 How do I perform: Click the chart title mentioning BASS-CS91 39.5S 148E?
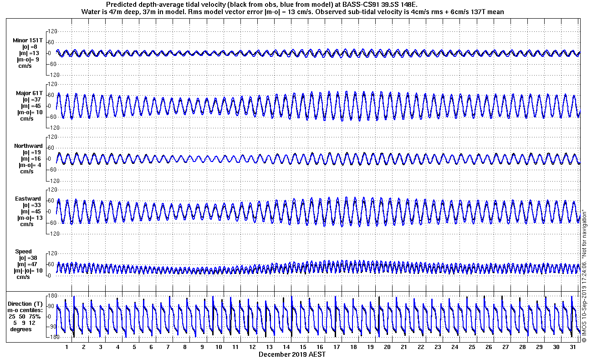pyautogui.click(x=261, y=5)
